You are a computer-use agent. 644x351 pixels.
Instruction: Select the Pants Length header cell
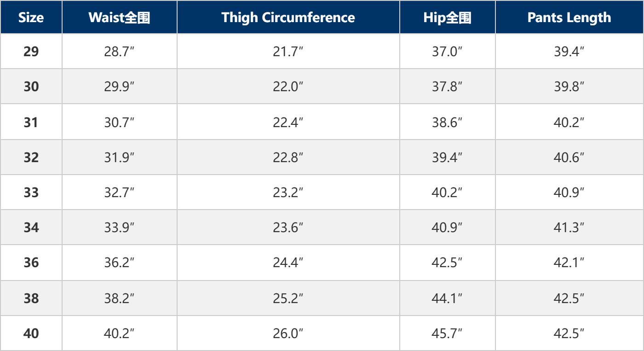[569, 18]
